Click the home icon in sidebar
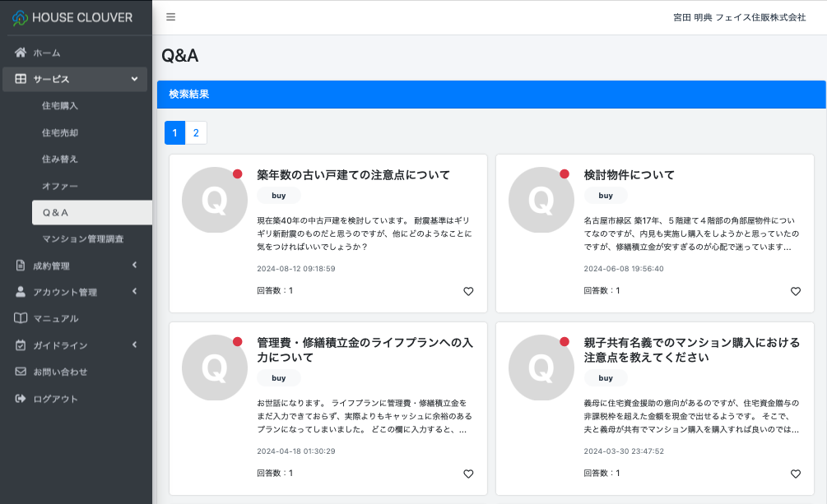The height and width of the screenshot is (504, 827). 21,52
